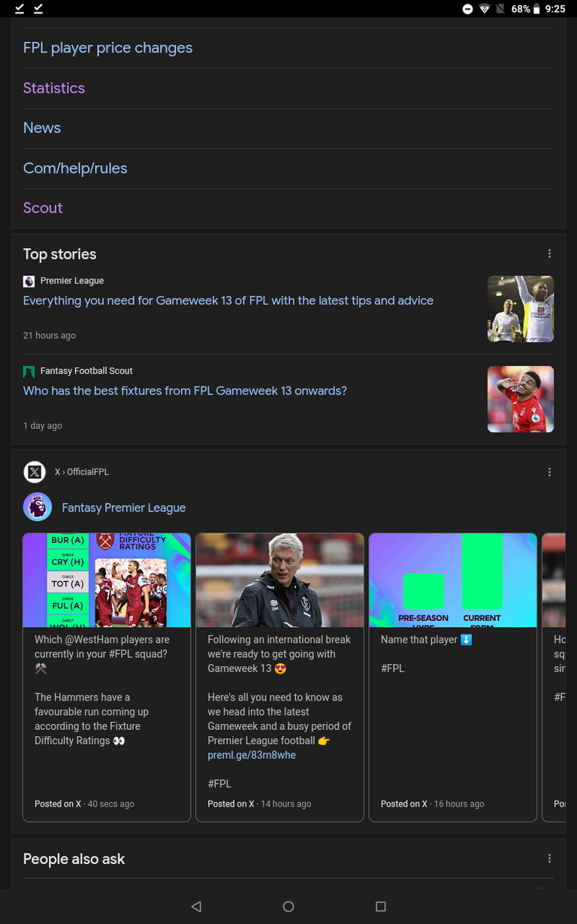This screenshot has width=577, height=924.
Task: Open the West Ham manager photo post image
Action: [279, 580]
